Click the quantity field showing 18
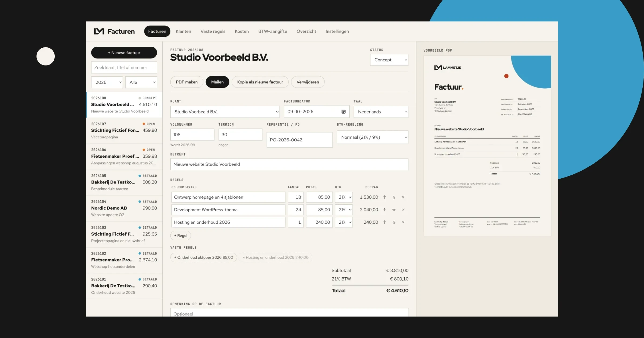Image resolution: width=644 pixels, height=338 pixels. coord(295,197)
